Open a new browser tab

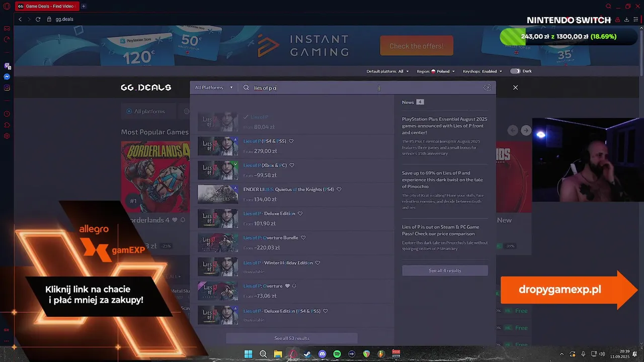[84, 6]
